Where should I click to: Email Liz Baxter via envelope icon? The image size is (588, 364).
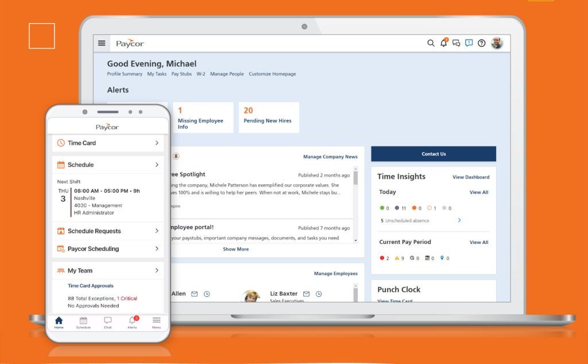point(307,294)
